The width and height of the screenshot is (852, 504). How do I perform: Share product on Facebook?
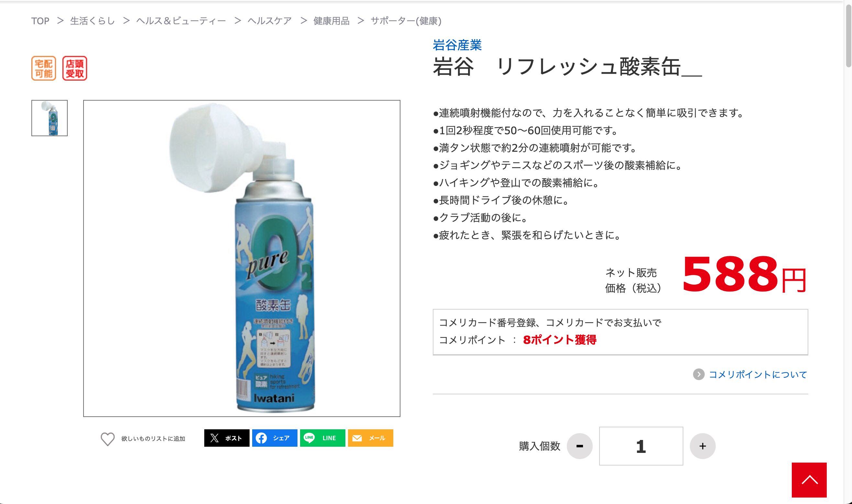(x=275, y=438)
